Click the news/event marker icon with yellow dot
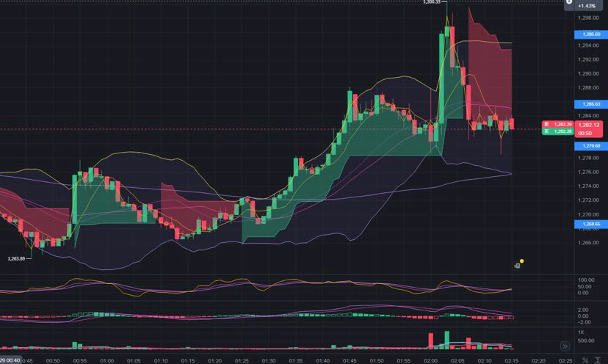 (x=518, y=264)
